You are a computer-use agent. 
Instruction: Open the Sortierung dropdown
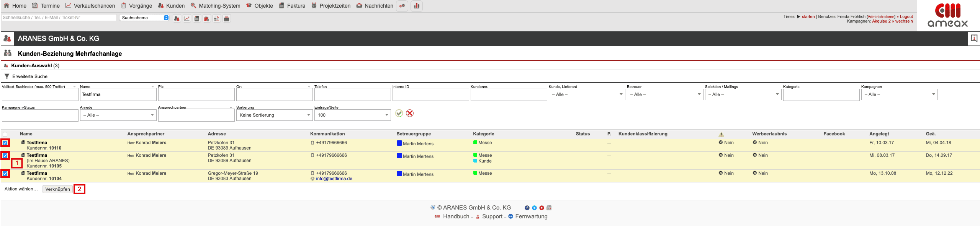click(x=274, y=115)
